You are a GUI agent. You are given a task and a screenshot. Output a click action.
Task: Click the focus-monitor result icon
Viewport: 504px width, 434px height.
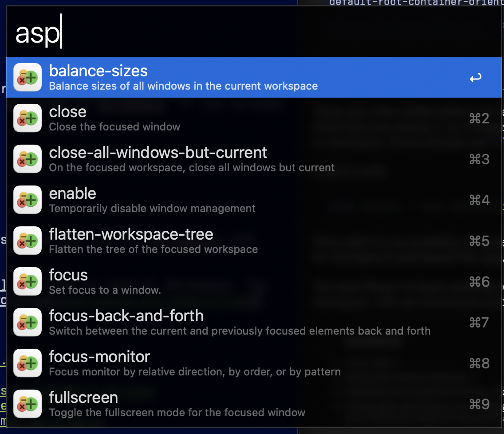pos(28,363)
